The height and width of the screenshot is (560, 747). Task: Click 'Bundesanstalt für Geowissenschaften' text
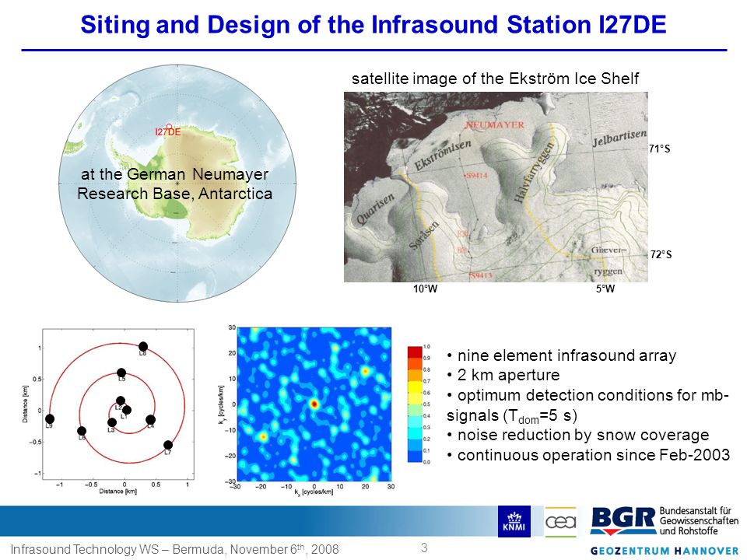699,516
